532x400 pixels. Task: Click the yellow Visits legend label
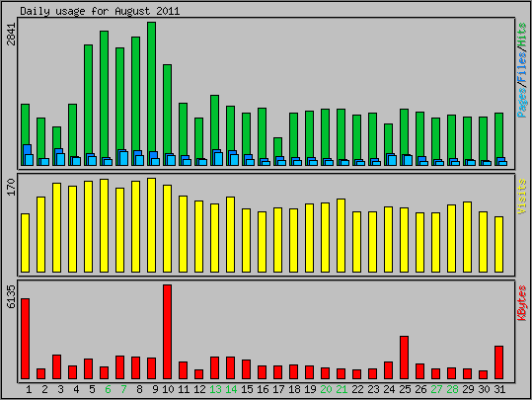point(522,197)
